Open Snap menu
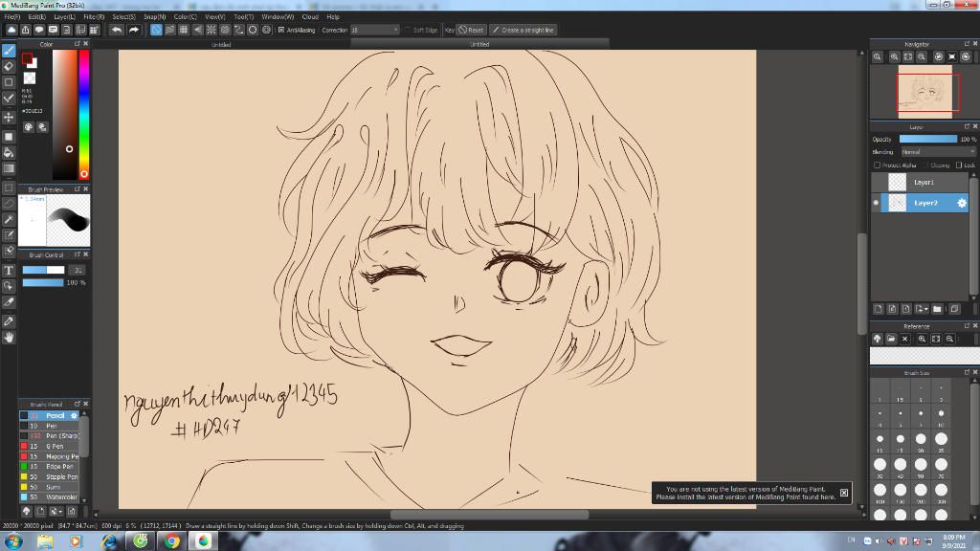 point(154,17)
